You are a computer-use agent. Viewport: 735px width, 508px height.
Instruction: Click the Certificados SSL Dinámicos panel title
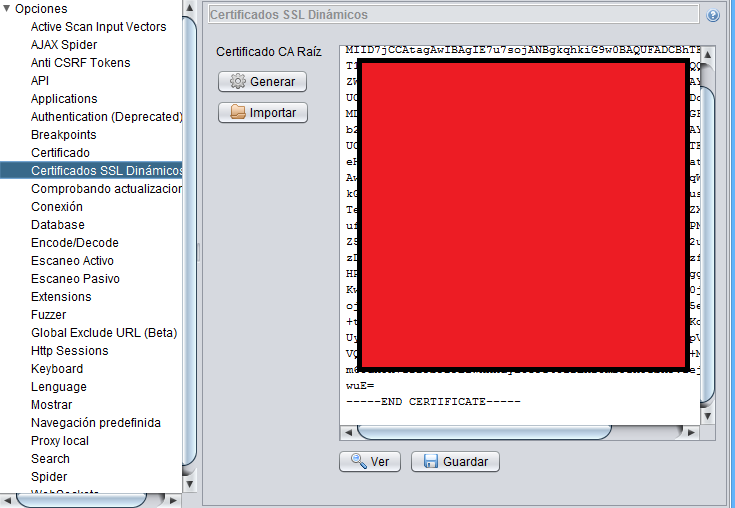(x=289, y=15)
